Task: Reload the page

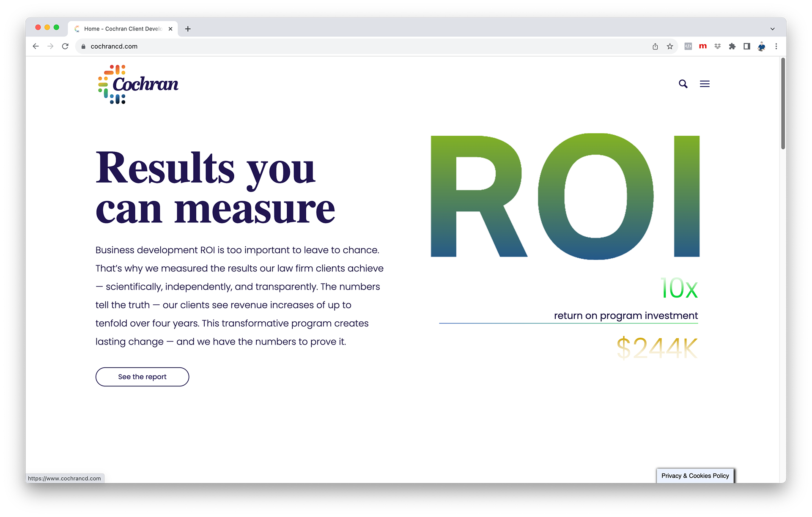Action: pos(65,47)
